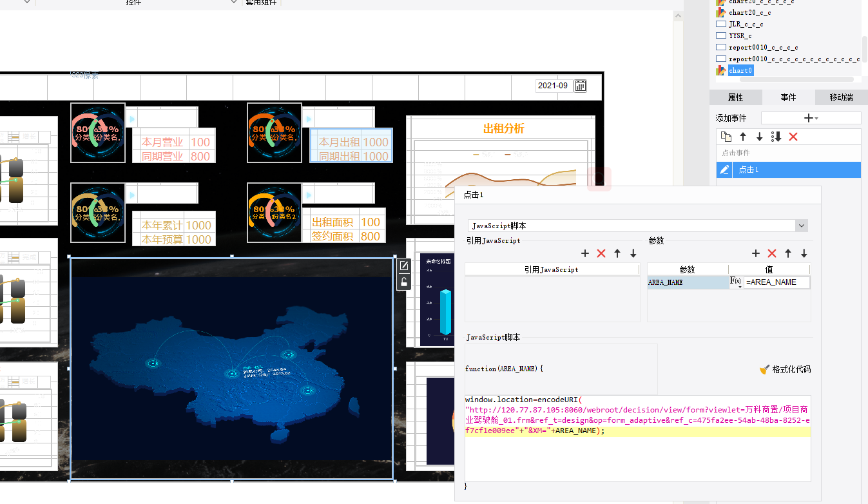Click 出租面积 cell in canvas
Viewport: 868px width, 504px height.
(333, 222)
